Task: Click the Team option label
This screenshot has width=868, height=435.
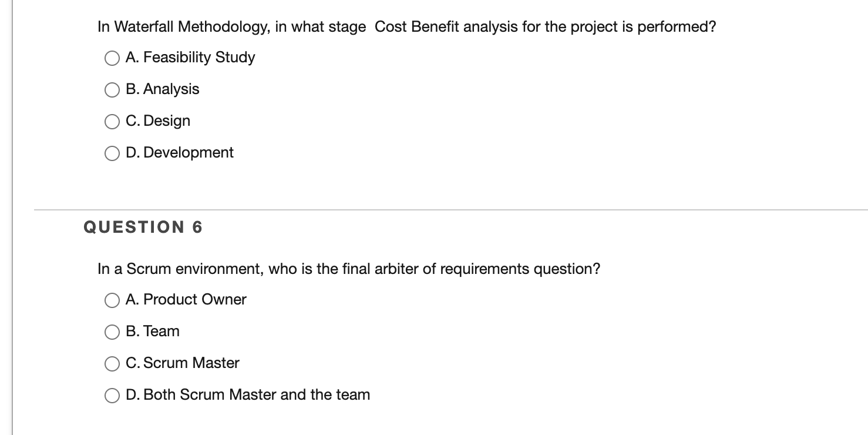Action: point(153,332)
